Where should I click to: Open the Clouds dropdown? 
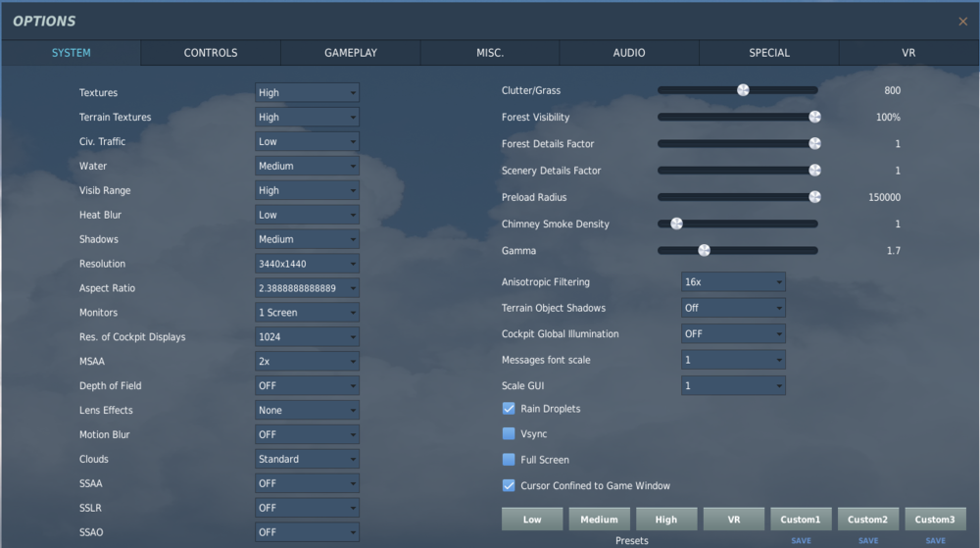pyautogui.click(x=307, y=459)
